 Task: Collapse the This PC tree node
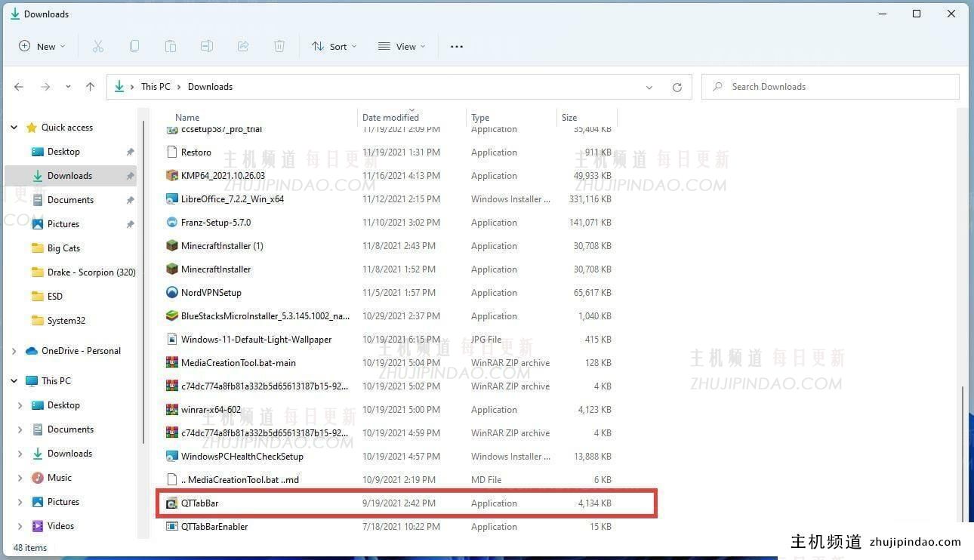click(14, 381)
